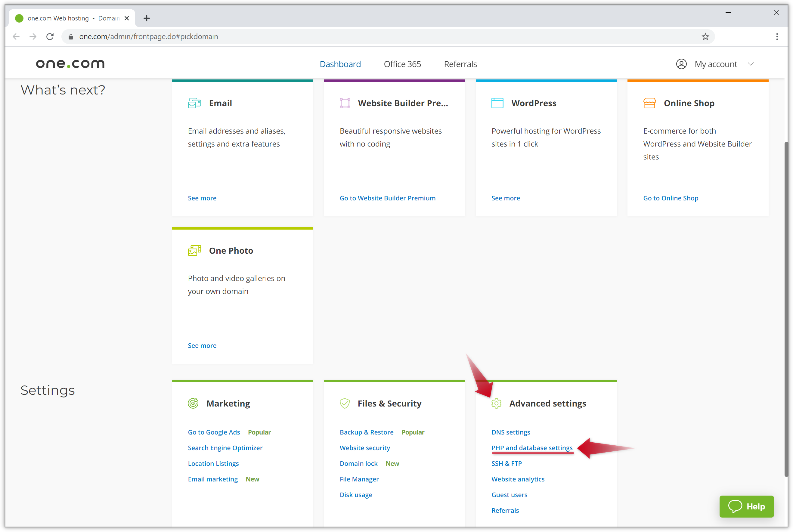Click Go to Website Builder Premium link

[x=387, y=198]
